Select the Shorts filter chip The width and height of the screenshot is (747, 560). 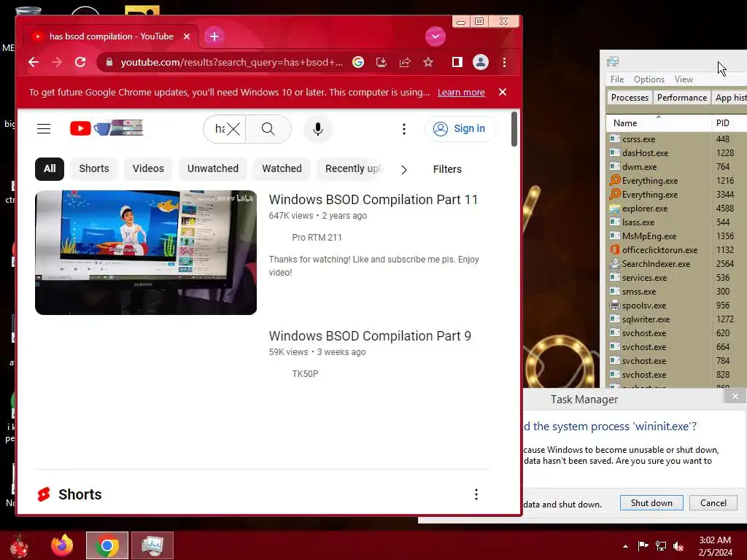94,168
